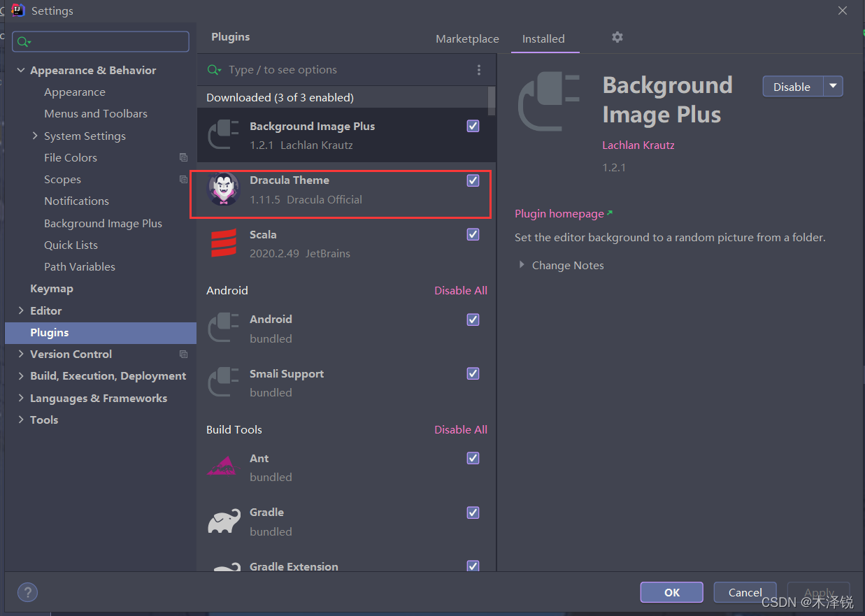The image size is (865, 616).
Task: Click Disable All for Build Tools group
Action: 461,429
